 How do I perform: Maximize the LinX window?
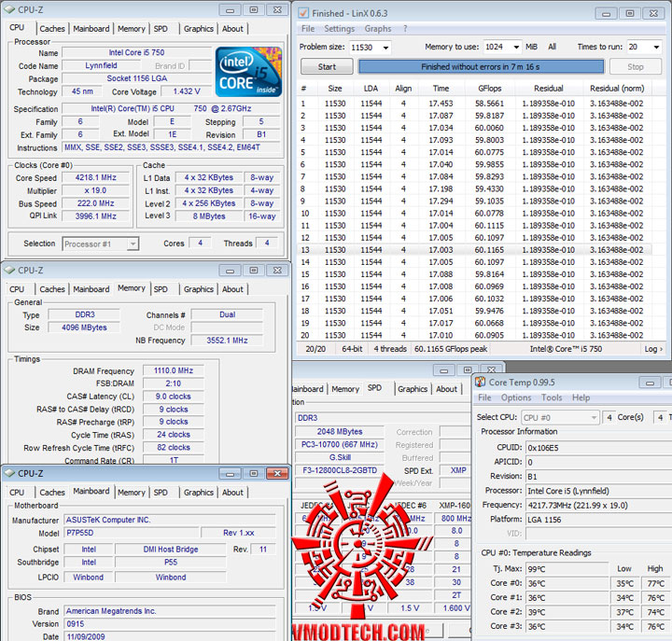[x=630, y=13]
